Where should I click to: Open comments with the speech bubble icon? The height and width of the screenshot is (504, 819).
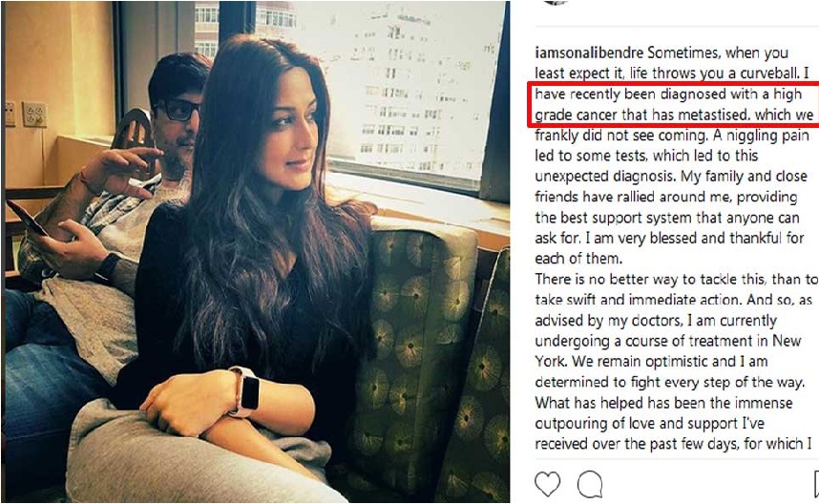point(590,484)
